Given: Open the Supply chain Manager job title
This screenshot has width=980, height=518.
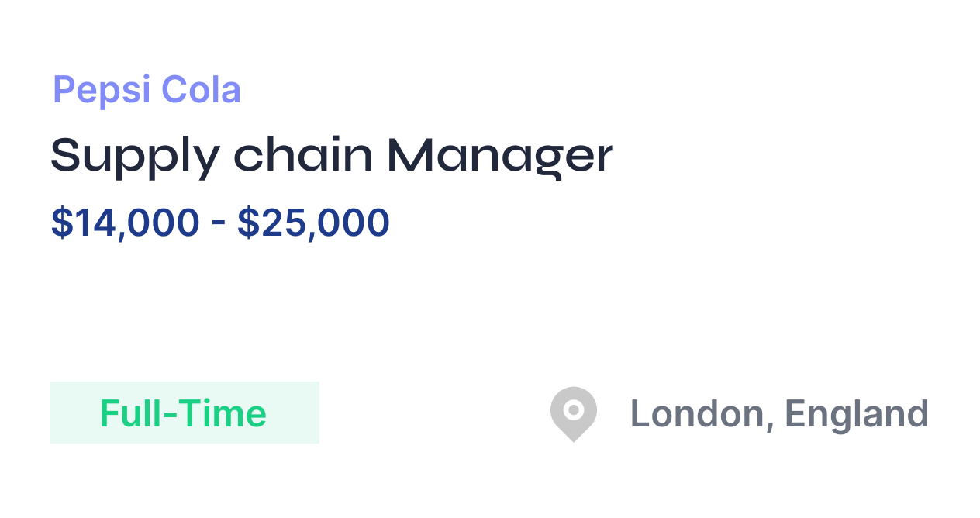Looking at the screenshot, I should [x=332, y=157].
